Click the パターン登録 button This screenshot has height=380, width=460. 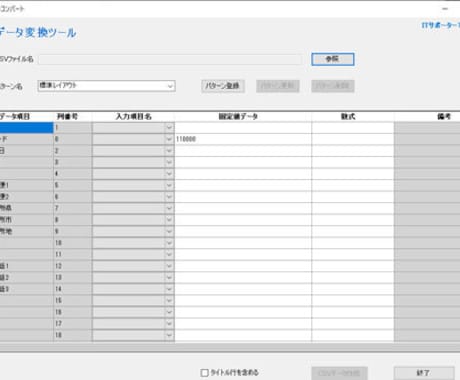(223, 86)
